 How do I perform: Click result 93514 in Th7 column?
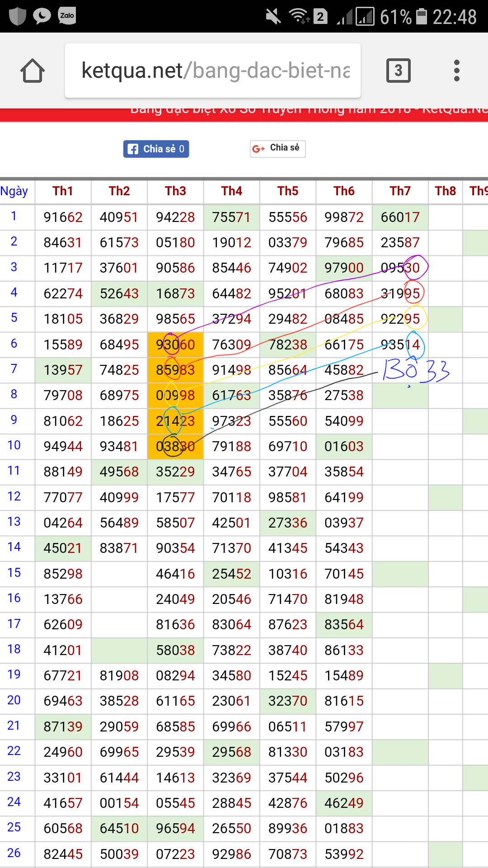pos(400,345)
